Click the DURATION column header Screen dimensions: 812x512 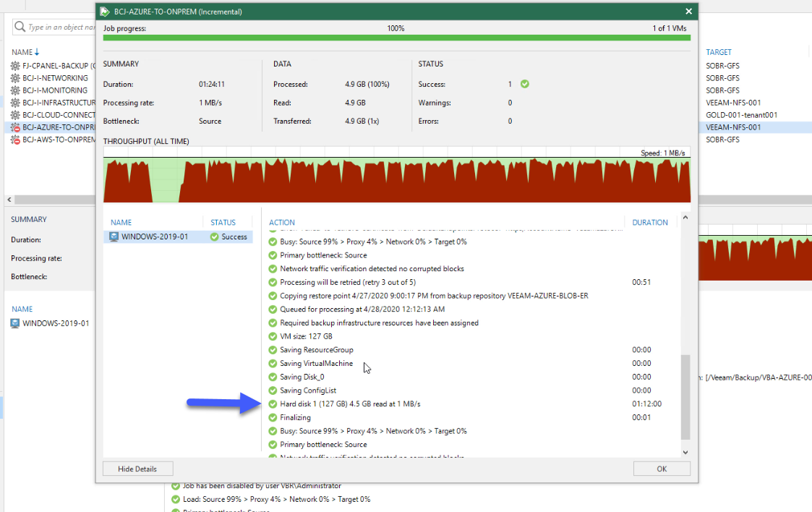pyautogui.click(x=650, y=222)
